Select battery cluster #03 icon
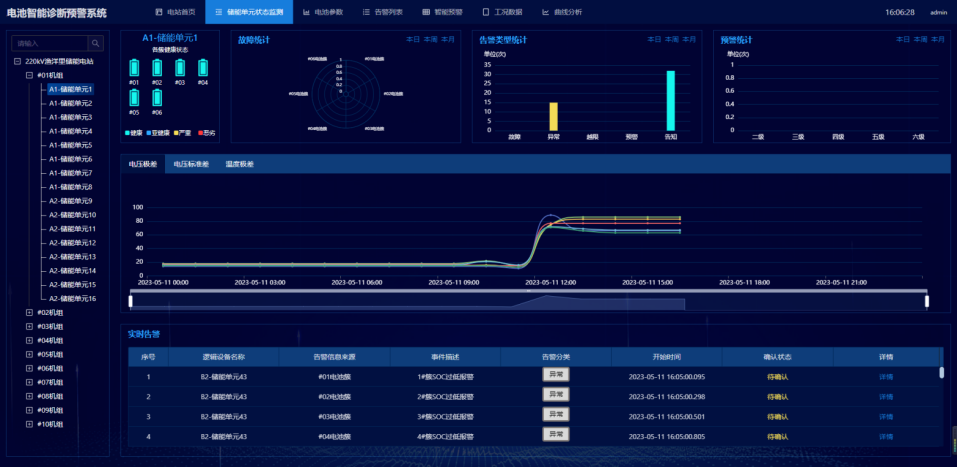 [x=180, y=68]
